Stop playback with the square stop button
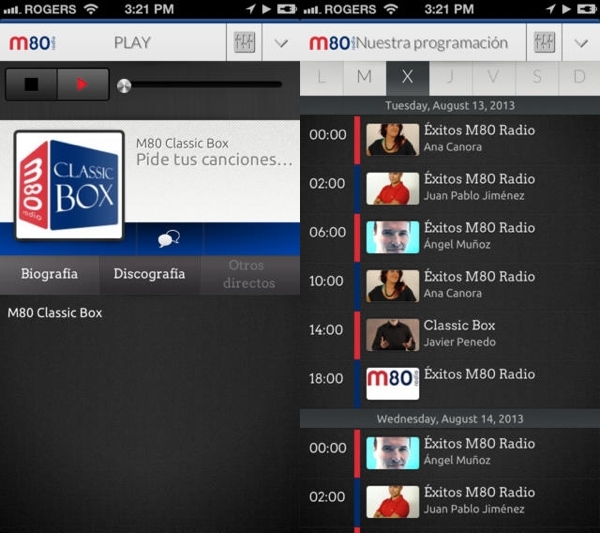The image size is (600, 533). [31, 84]
